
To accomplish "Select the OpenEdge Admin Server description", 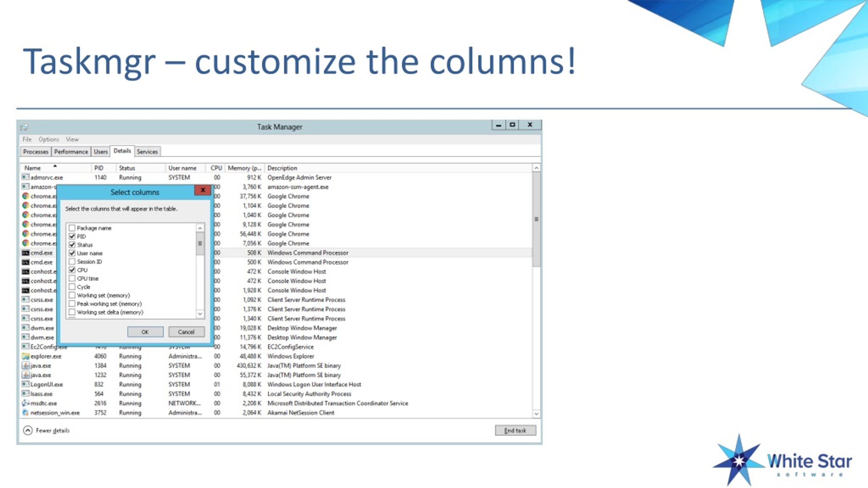I will [299, 178].
